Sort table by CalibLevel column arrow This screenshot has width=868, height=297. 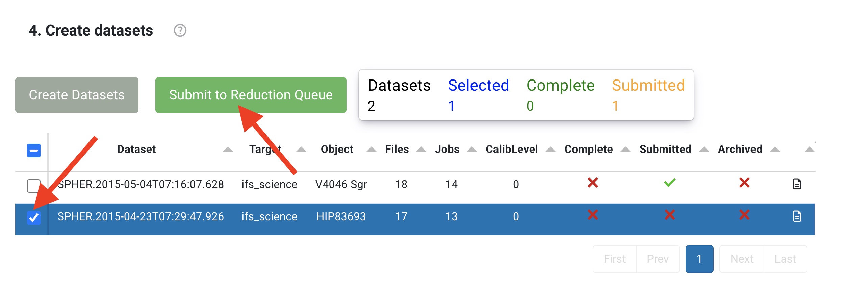click(551, 149)
